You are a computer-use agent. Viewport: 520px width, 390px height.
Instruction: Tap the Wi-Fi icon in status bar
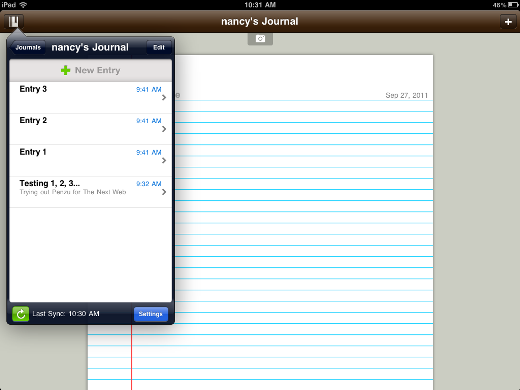(23, 5)
